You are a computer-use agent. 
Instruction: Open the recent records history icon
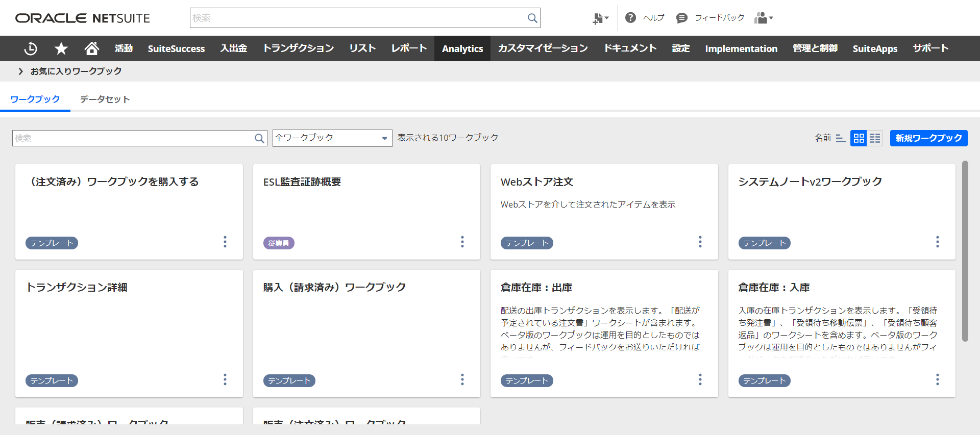tap(31, 48)
